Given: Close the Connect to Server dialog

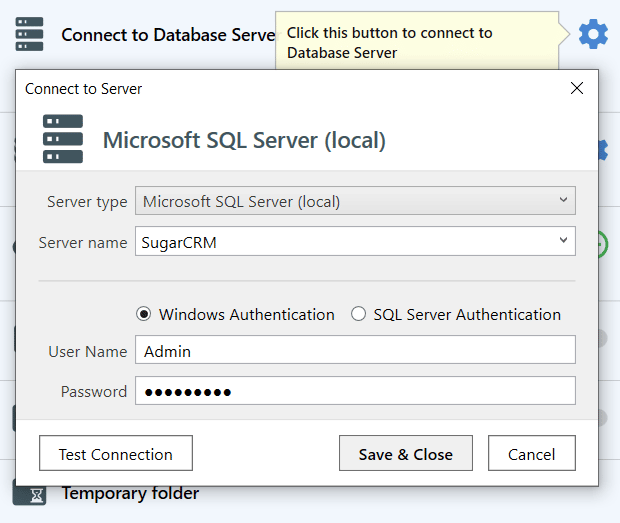Looking at the screenshot, I should point(577,88).
